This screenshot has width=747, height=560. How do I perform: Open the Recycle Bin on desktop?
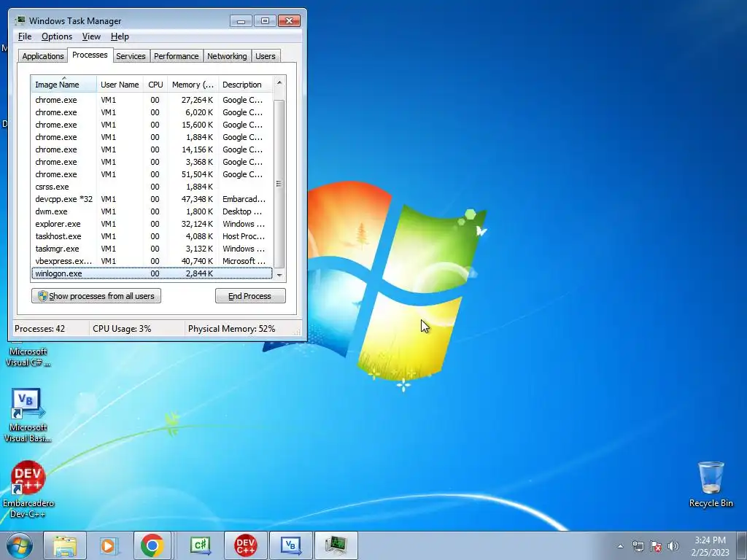[x=711, y=484]
